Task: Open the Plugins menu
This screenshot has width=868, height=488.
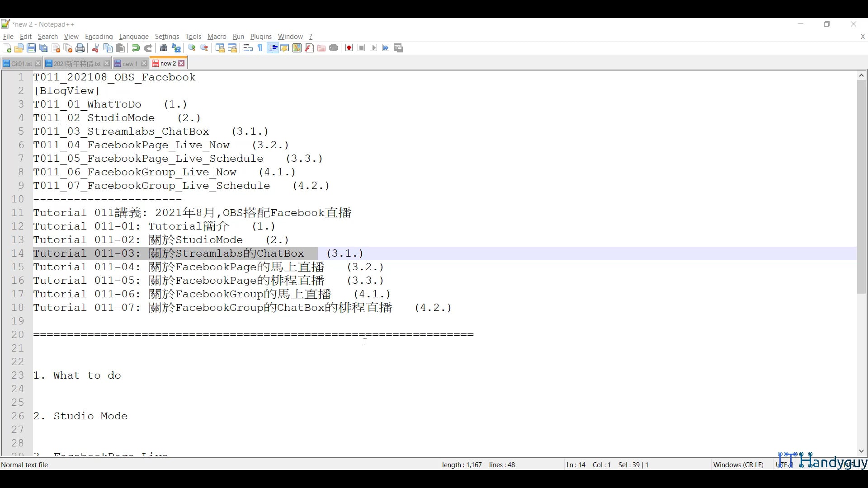Action: pyautogui.click(x=261, y=37)
